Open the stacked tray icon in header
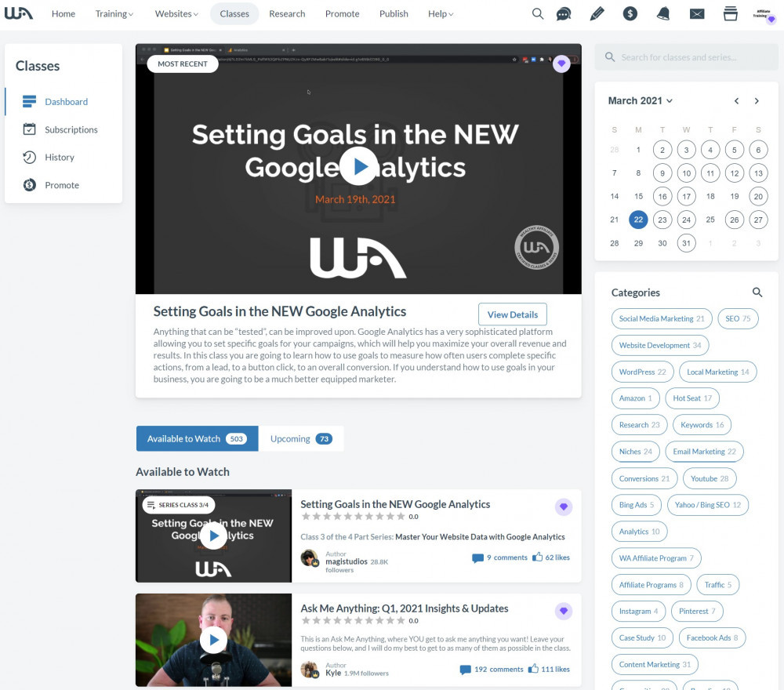 [731, 14]
